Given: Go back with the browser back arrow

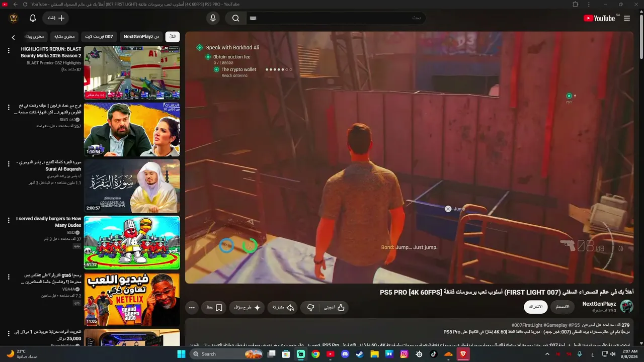Looking at the screenshot, I should tap(15, 4).
